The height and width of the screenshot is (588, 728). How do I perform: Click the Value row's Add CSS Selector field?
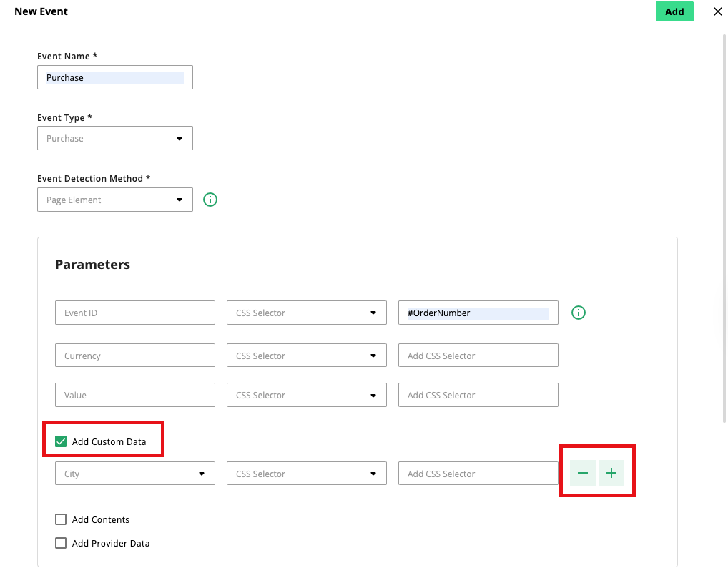click(x=478, y=395)
